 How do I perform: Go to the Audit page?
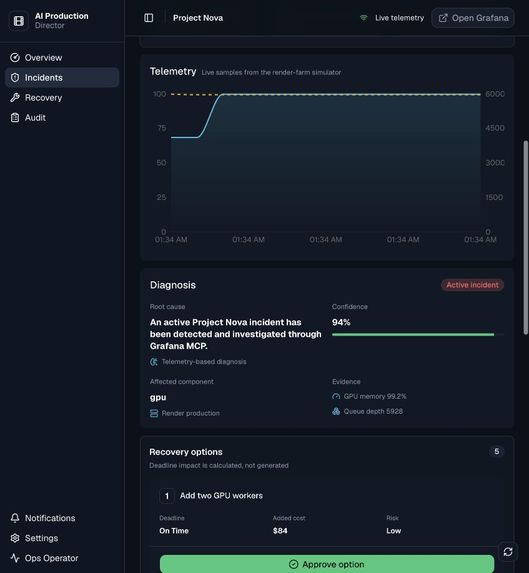coord(62,118)
